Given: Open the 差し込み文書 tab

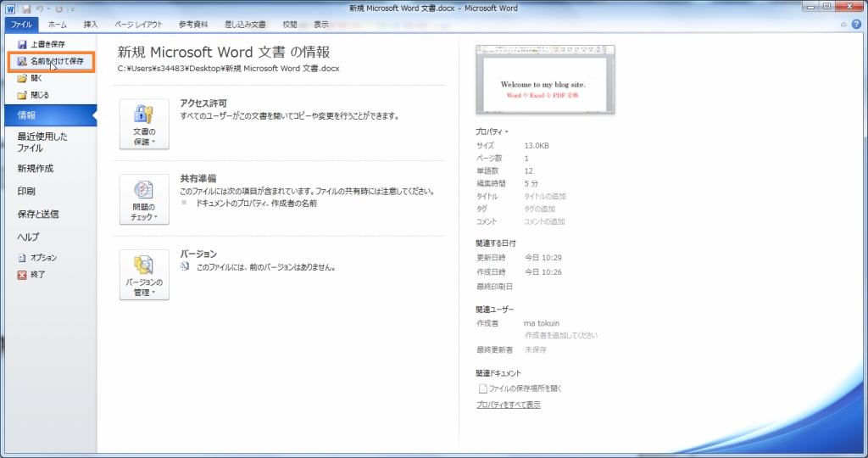Looking at the screenshot, I should [x=245, y=25].
